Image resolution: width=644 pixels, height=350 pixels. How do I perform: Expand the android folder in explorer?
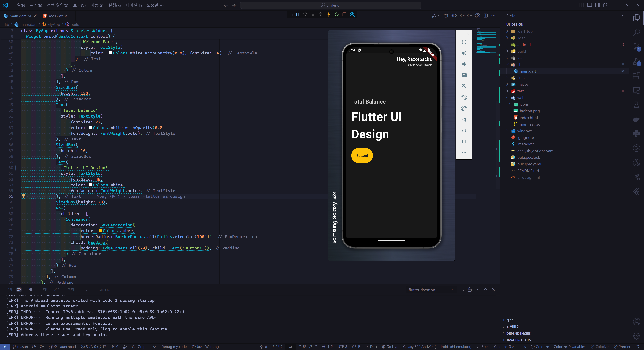524,45
